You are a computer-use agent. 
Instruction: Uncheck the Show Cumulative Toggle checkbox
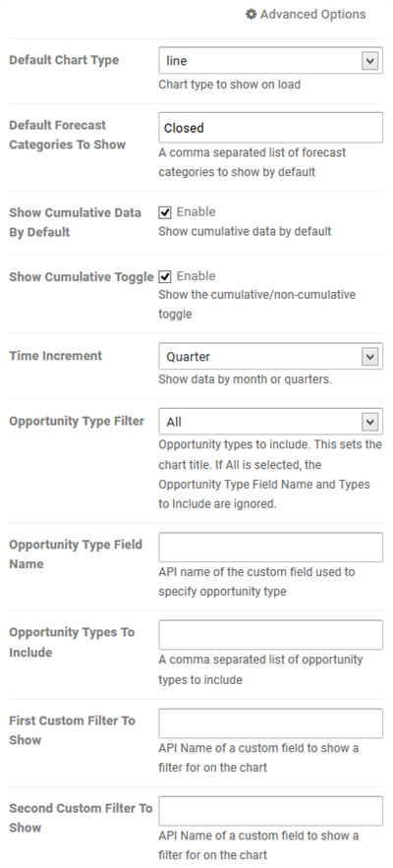(164, 277)
